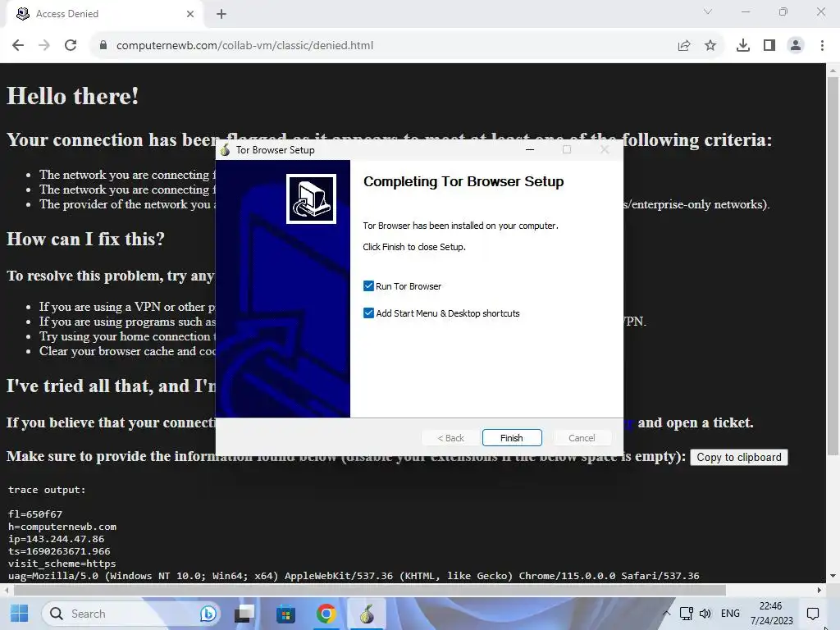Click the 'h=computernewb.com' trace line

[x=62, y=527]
